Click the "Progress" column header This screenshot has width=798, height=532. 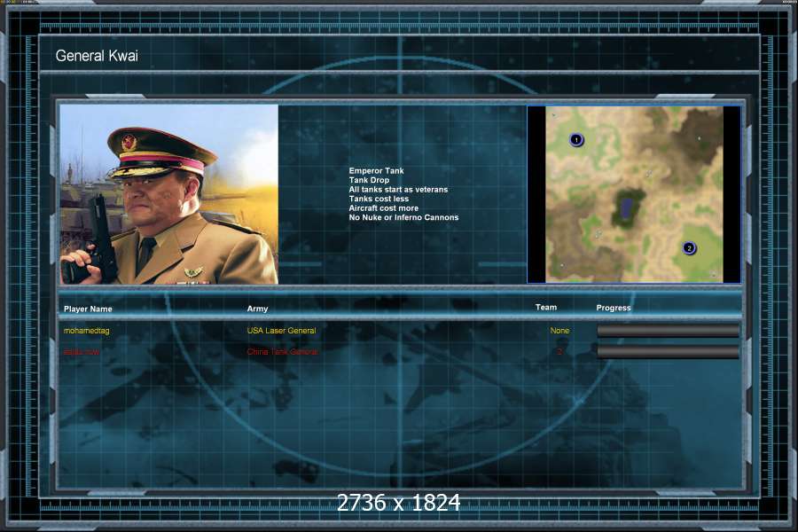[614, 308]
